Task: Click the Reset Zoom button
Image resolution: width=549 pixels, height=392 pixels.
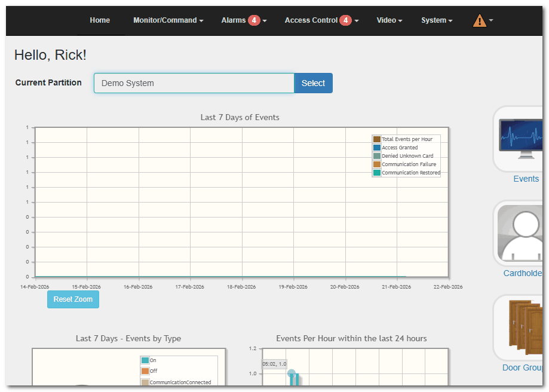Action: point(73,299)
